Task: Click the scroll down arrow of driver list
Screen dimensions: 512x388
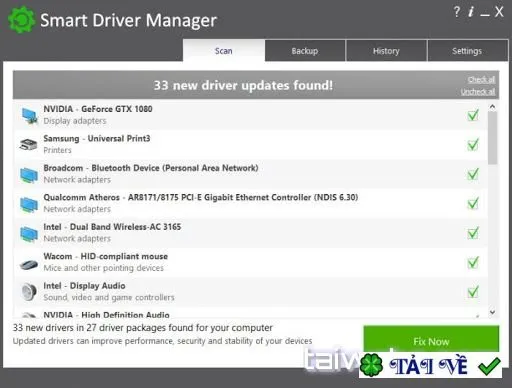Action: click(492, 312)
